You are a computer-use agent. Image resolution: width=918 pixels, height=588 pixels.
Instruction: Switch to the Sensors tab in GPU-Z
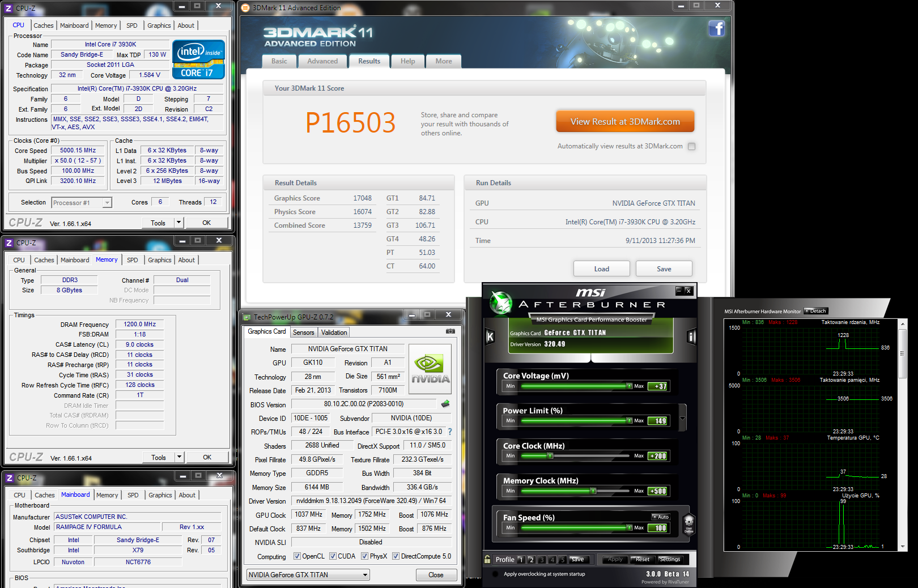(303, 333)
